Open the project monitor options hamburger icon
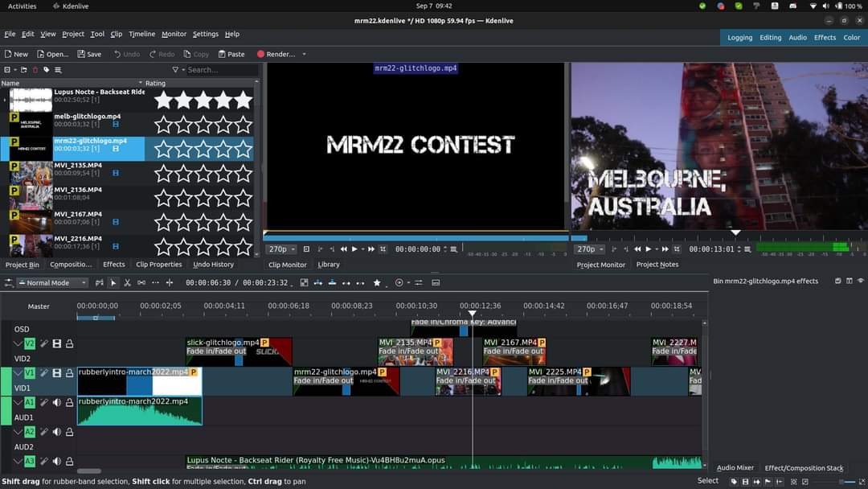 coord(747,249)
